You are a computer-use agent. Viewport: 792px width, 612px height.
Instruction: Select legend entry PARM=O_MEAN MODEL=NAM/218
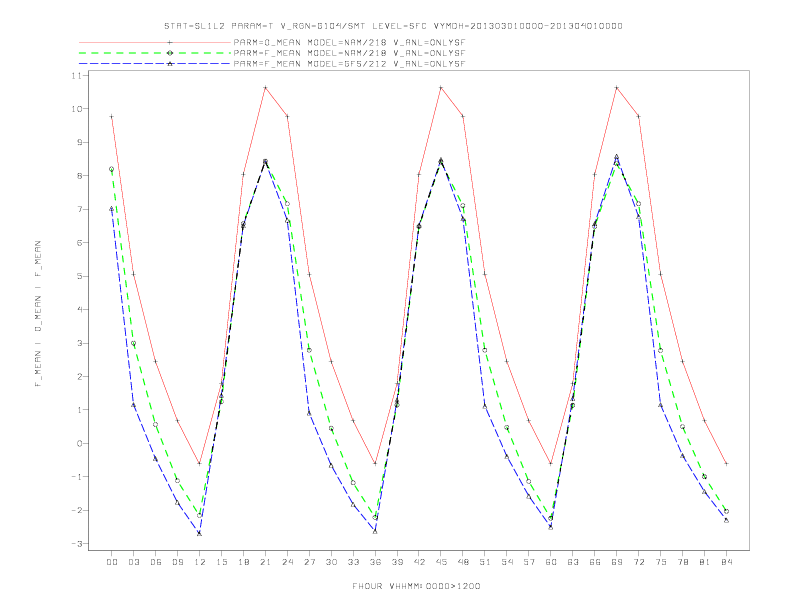[349, 42]
